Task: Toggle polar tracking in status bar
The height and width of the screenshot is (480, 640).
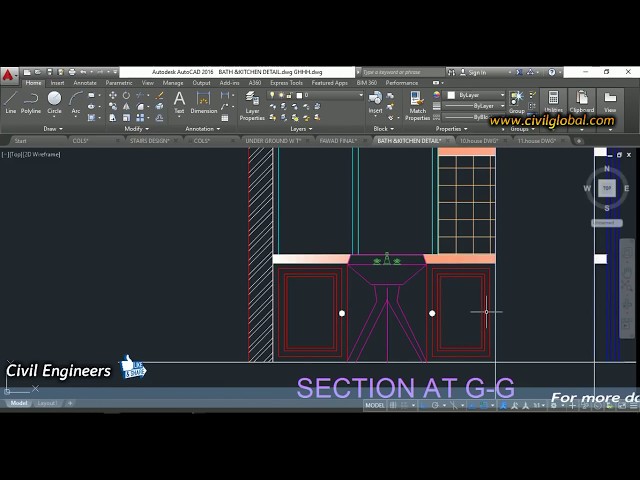Action: pyautogui.click(x=435, y=405)
